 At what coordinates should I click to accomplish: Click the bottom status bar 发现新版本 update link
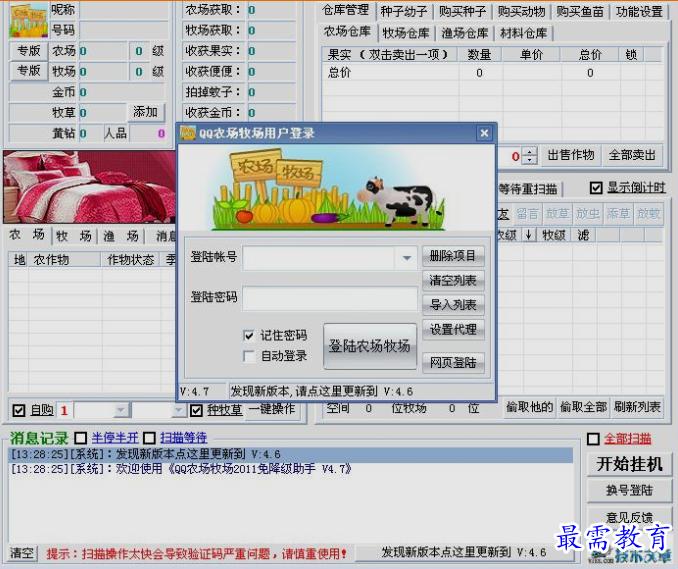[464, 552]
